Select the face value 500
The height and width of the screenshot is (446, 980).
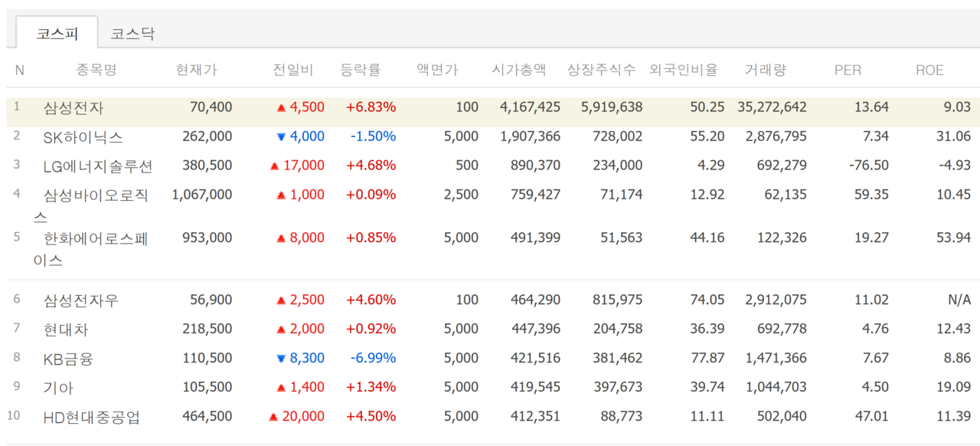click(466, 166)
